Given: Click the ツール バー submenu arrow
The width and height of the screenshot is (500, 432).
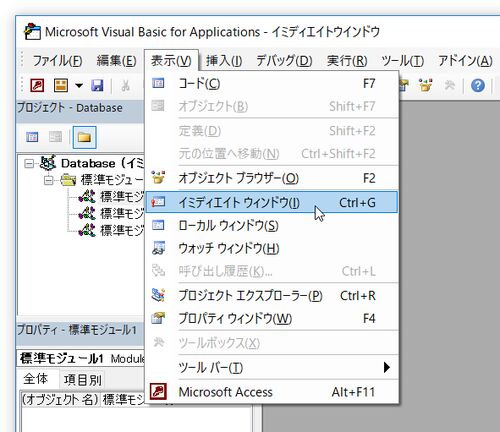Looking at the screenshot, I should pyautogui.click(x=387, y=368).
